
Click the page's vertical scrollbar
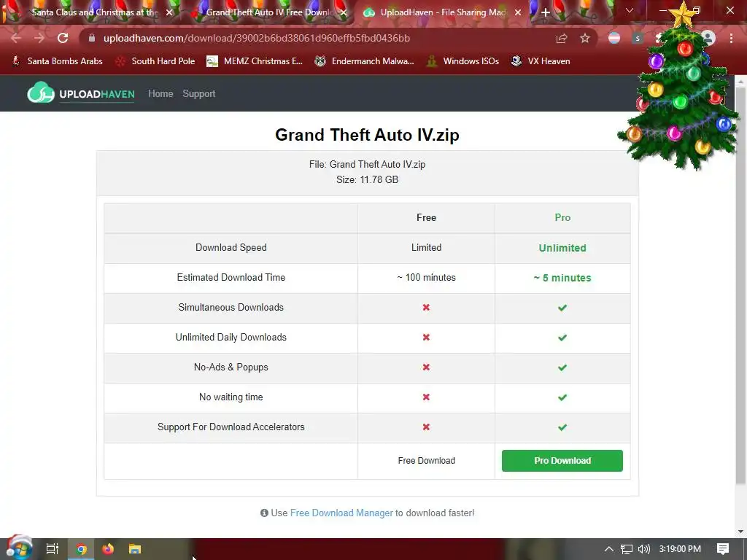(741, 286)
